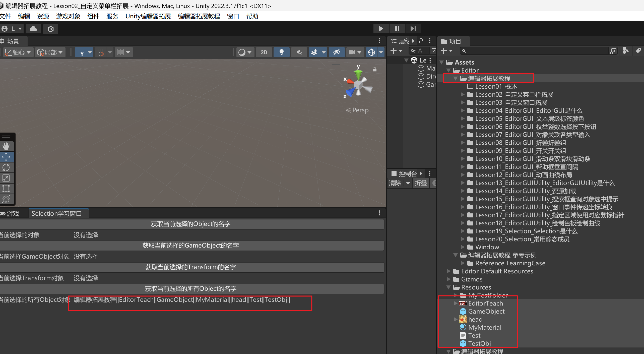Screen dimensions: 644x354
Task: Switch to the 游戏 tab
Action: click(13, 214)
